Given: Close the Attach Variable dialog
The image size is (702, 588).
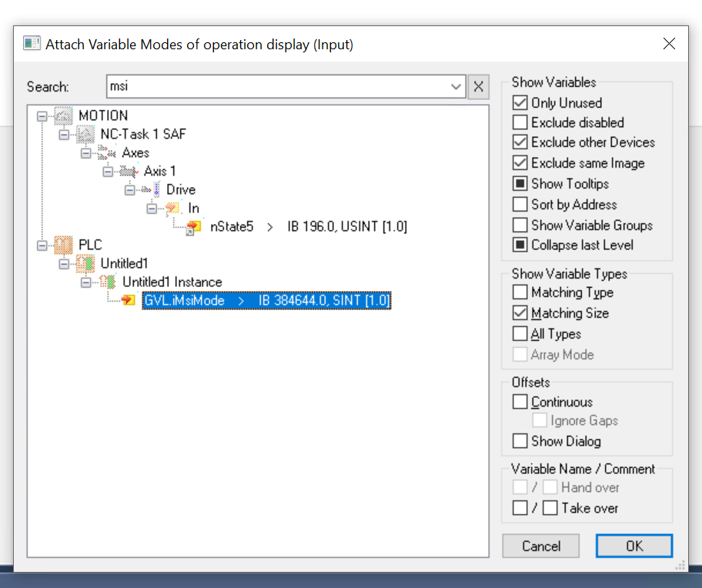Looking at the screenshot, I should (x=669, y=44).
